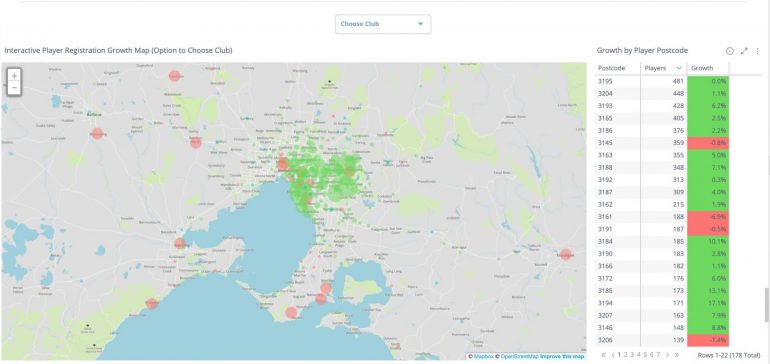Click the Improve this map link

point(567,357)
